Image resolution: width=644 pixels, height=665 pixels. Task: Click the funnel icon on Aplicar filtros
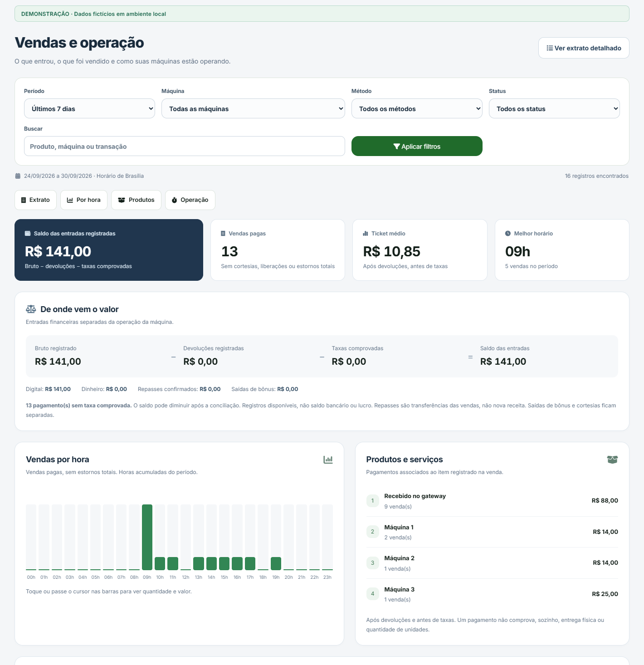(x=396, y=147)
